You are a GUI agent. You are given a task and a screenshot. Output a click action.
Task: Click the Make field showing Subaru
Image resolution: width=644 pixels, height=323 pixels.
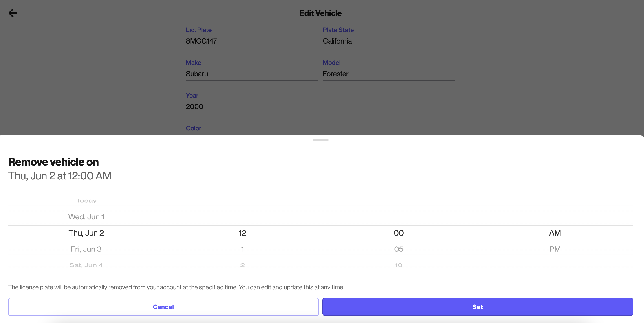(x=252, y=74)
